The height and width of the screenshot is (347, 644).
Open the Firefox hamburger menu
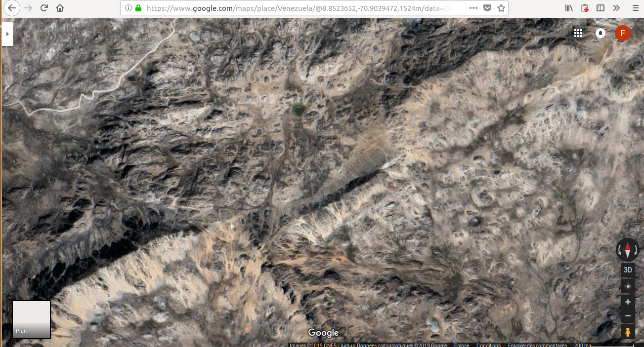coord(635,8)
